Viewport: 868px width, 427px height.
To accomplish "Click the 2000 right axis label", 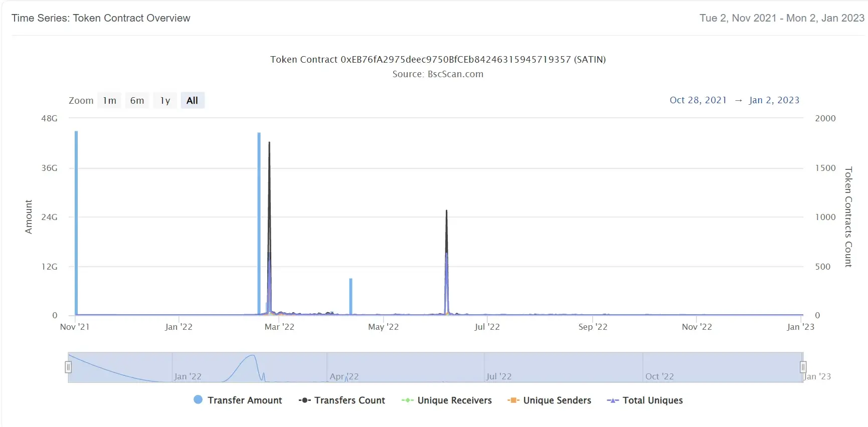I will [825, 118].
